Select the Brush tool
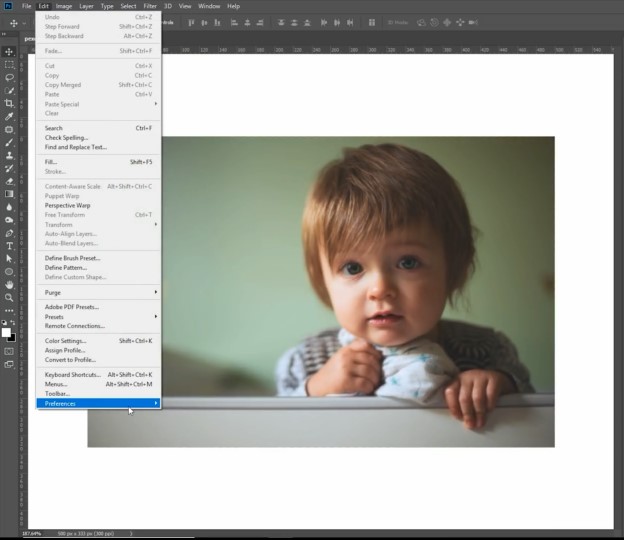624x540 pixels. tap(9, 142)
